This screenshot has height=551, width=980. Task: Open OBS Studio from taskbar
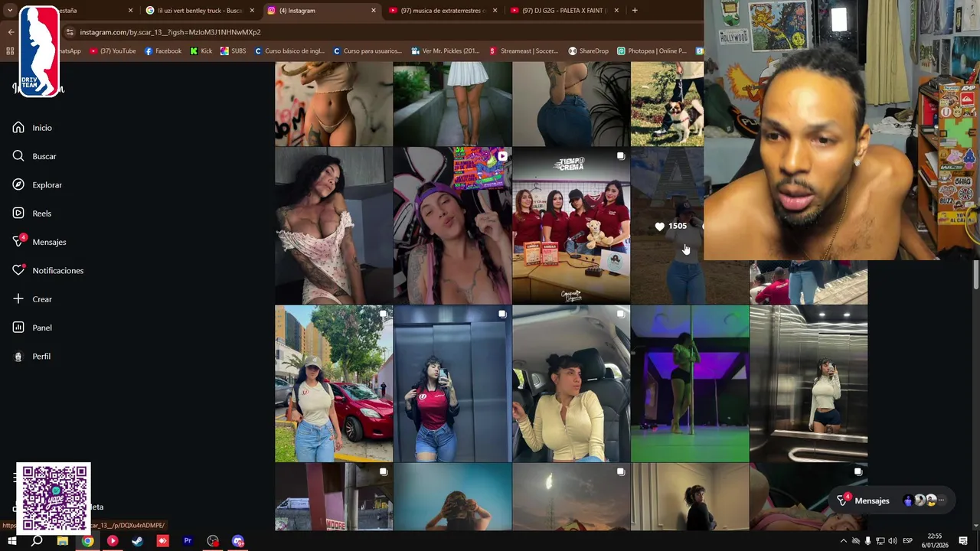tap(213, 541)
